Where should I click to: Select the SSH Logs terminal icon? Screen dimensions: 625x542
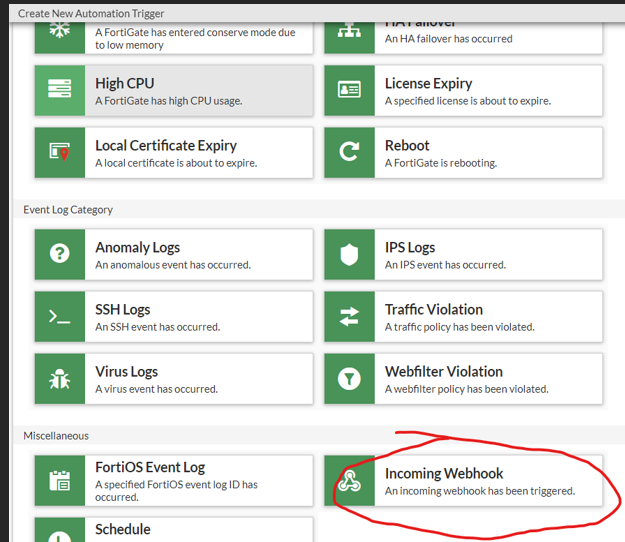(x=60, y=317)
